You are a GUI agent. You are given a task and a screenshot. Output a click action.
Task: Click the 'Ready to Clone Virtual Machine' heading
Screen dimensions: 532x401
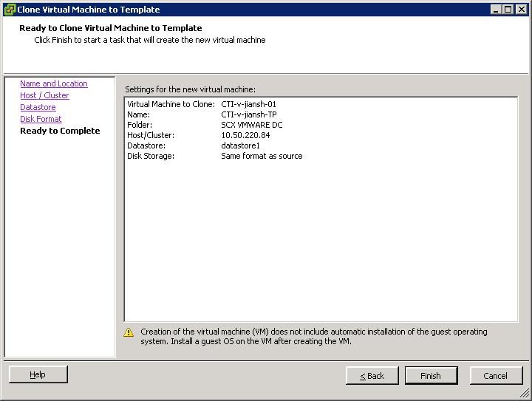tap(111, 28)
